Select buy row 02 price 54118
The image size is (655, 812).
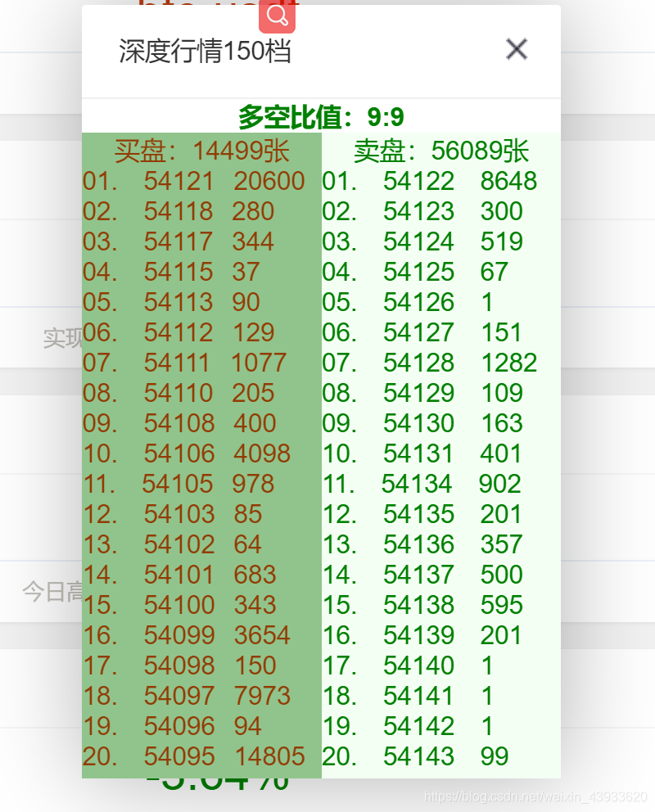[x=178, y=211]
